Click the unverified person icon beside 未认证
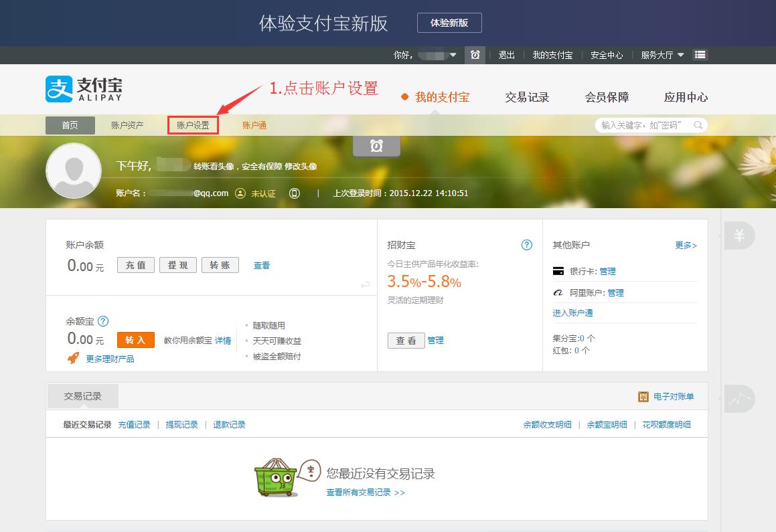Screen dimensions: 776x532 pos(240,193)
